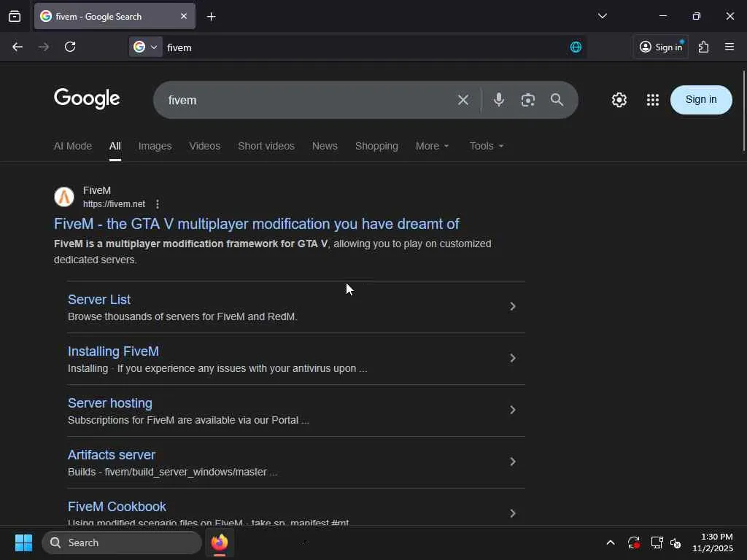
Task: Click the blue Sign in button
Action: point(700,100)
